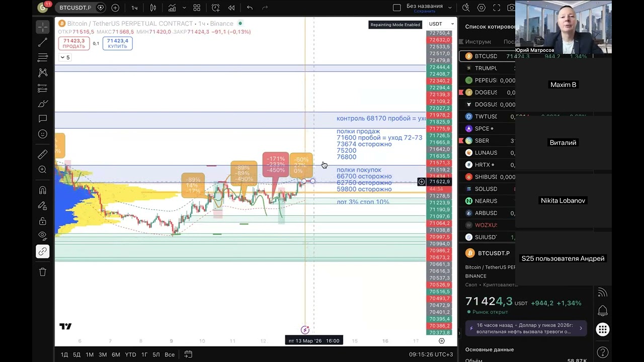Select the 1М date range
Screen dimensions: 644x362
pos(90,354)
